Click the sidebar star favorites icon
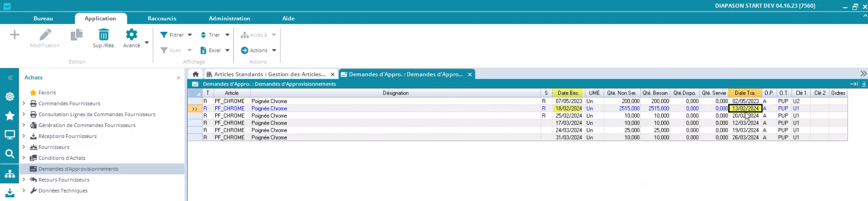Viewport: 868px width, 201px height. click(x=9, y=116)
